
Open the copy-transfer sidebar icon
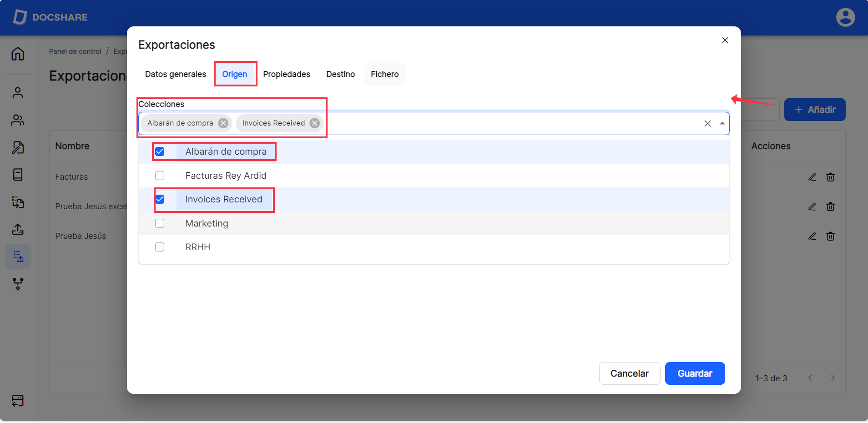pos(18,202)
